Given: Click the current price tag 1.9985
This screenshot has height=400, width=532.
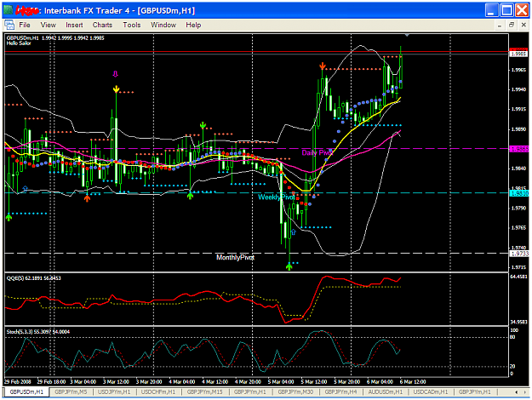Looking at the screenshot, I should click(519, 54).
